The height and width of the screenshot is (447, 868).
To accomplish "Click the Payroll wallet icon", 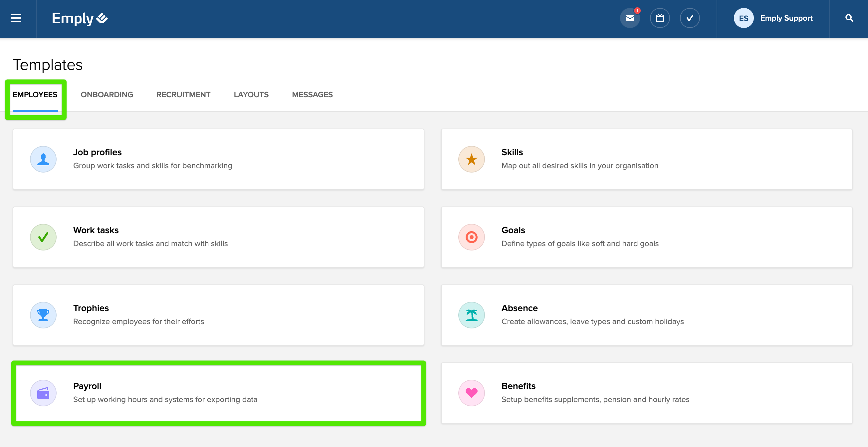I will [43, 393].
